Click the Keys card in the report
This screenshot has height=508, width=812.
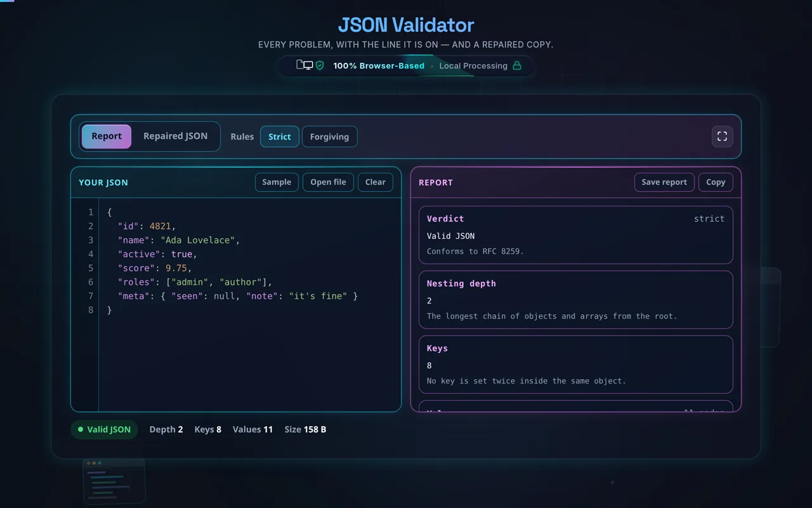coord(576,364)
